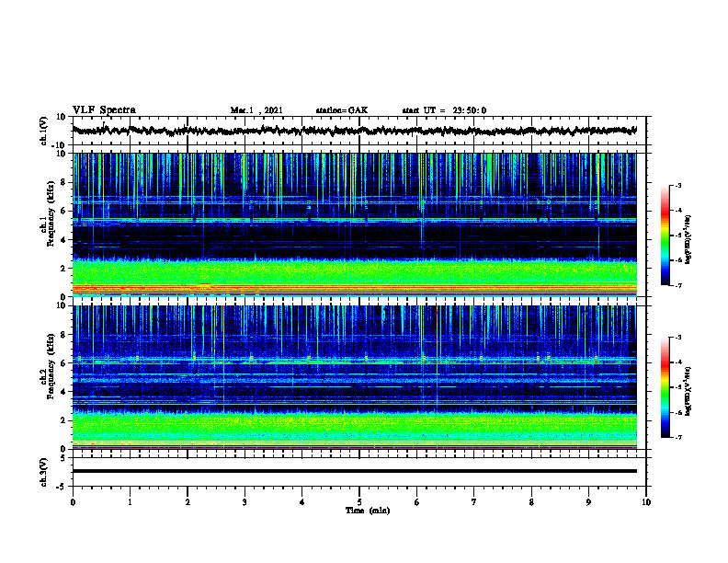Click the "Time (min)" x-axis label
Image resolution: width=728 pixels, height=563 pixels.
coord(368,511)
